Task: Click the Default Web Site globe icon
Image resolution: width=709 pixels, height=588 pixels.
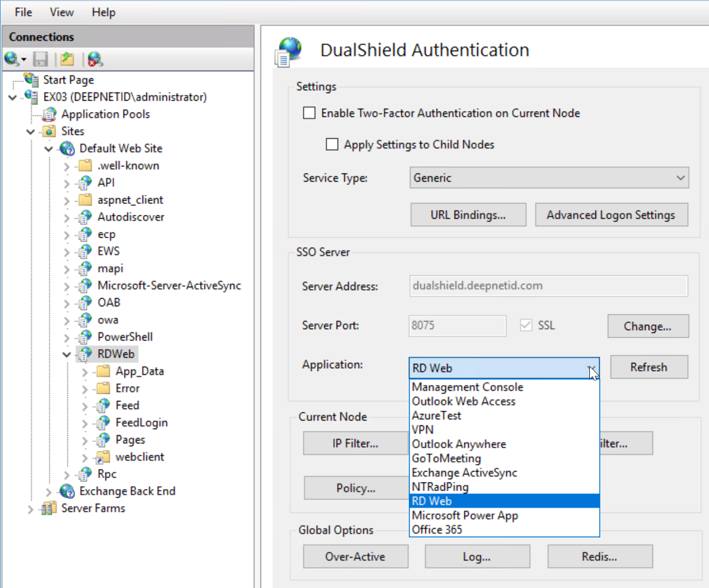Action: [x=67, y=148]
